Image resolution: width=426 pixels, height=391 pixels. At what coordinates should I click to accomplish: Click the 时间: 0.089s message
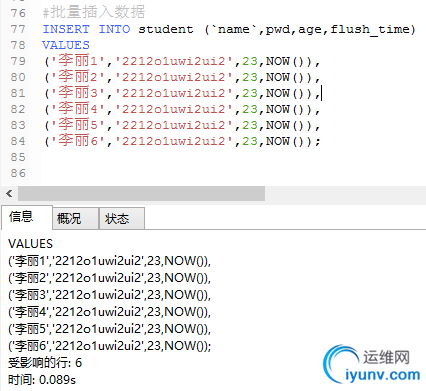42,380
